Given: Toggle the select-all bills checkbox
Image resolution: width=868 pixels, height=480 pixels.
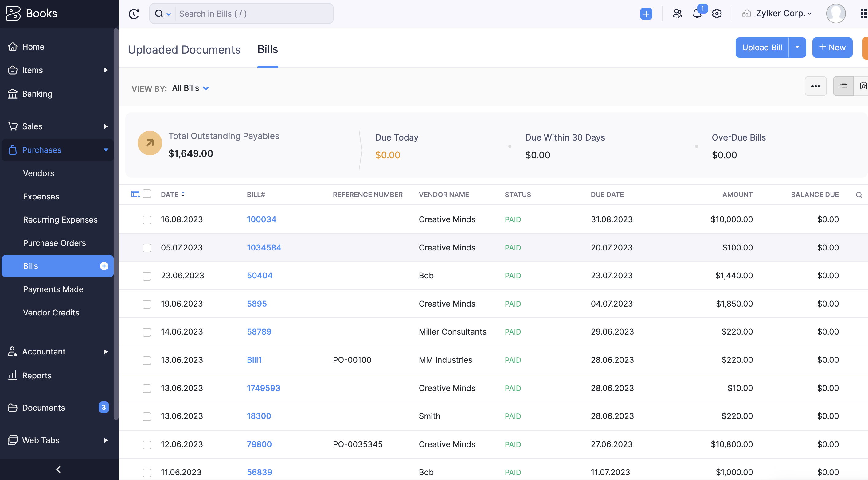Looking at the screenshot, I should point(147,194).
